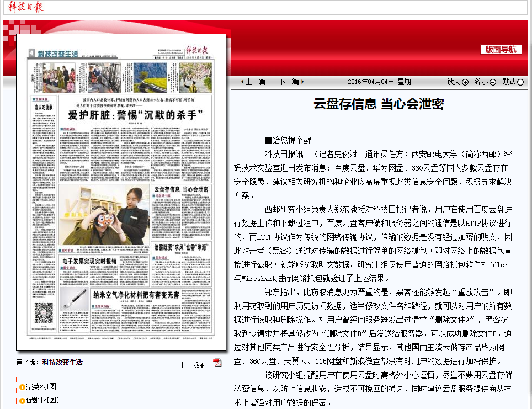Open the 版面导航 page navigation
The width and height of the screenshot is (532, 409).
point(501,49)
